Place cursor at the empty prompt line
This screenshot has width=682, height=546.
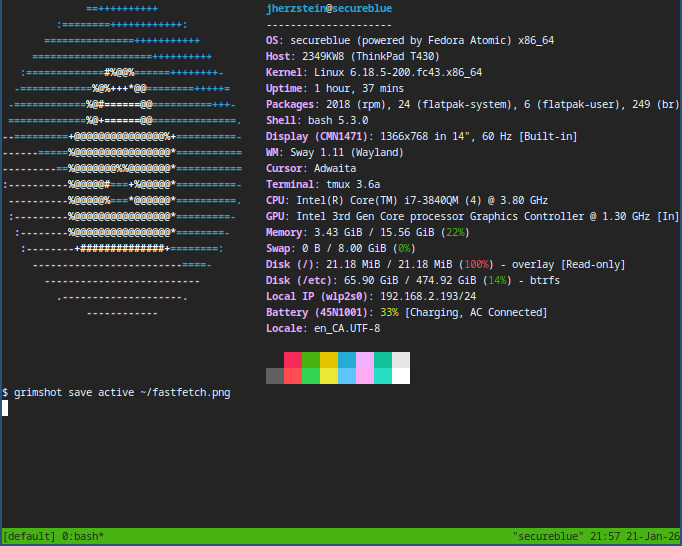[6, 408]
